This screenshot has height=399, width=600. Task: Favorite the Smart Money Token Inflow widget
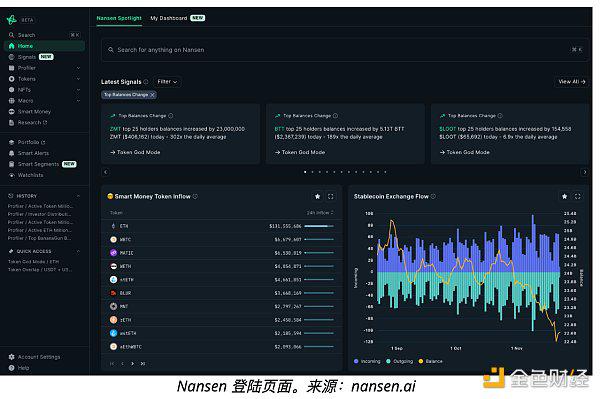[x=318, y=197]
